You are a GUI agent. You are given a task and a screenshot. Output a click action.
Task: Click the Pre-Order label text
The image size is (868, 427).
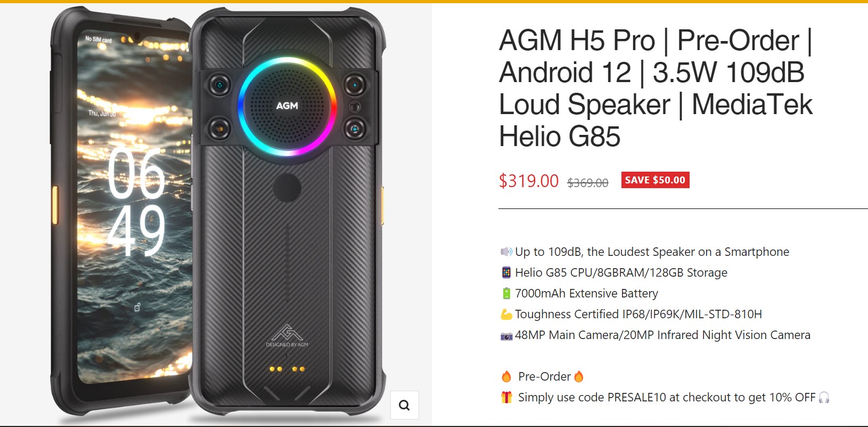(544, 376)
